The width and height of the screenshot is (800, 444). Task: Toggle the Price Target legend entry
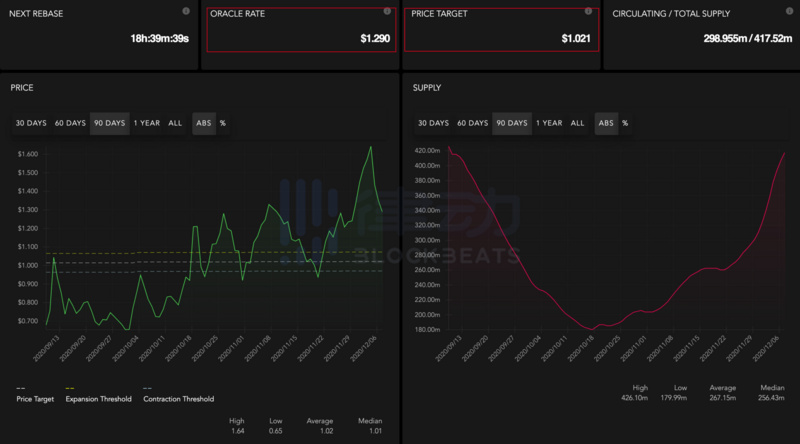tap(36, 399)
